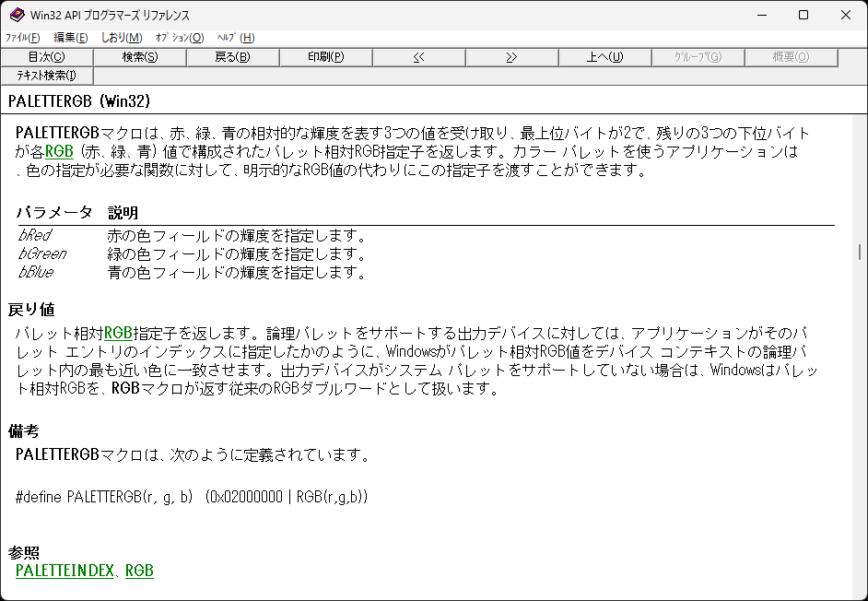868x601 pixels.
Task: Click the 参照 heading
Action: [24, 552]
